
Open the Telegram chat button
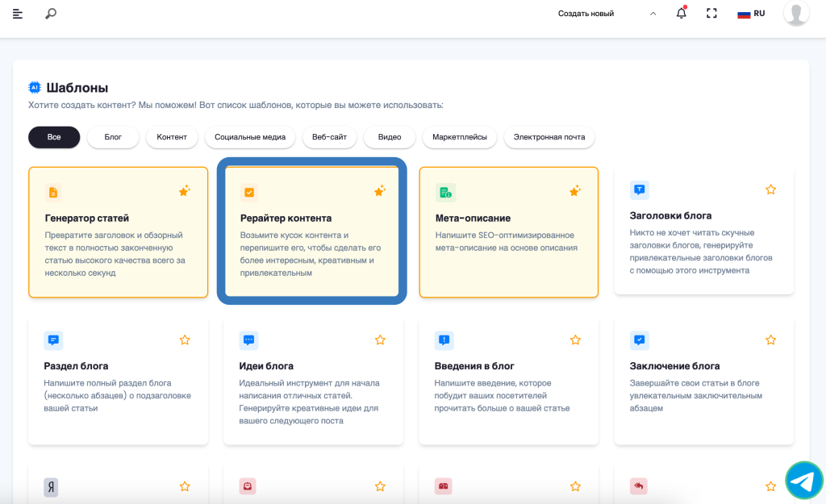pos(804,480)
